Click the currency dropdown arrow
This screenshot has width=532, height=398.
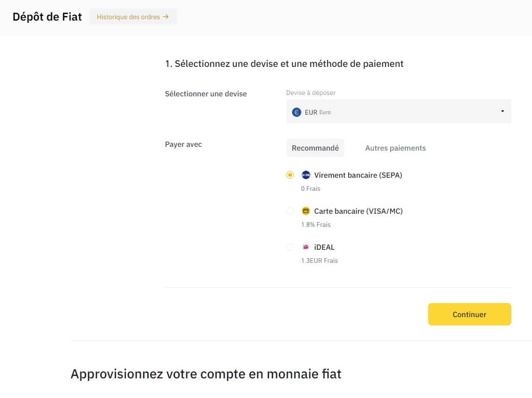click(x=503, y=111)
